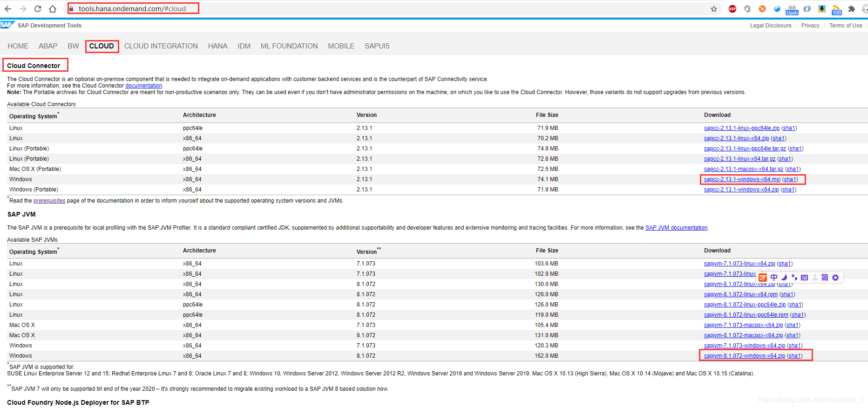Image resolution: width=868 pixels, height=408 pixels.
Task: Download sapcc-2.13.1-linux-ppc64le.zip
Action: click(742, 128)
